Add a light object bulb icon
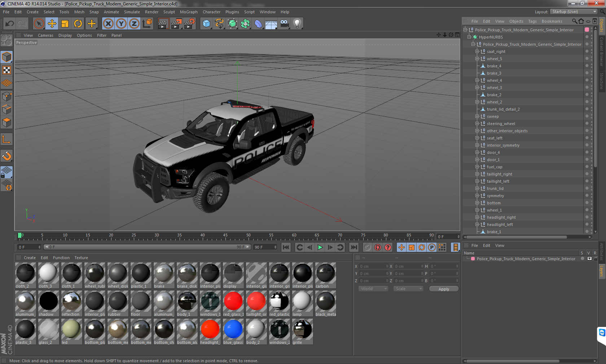Screen dimensions: 606x364 pos(297,24)
